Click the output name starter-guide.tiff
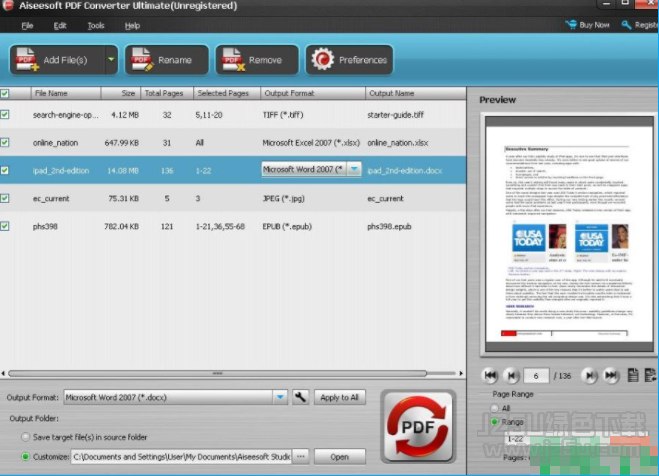659x476 pixels. click(x=395, y=115)
